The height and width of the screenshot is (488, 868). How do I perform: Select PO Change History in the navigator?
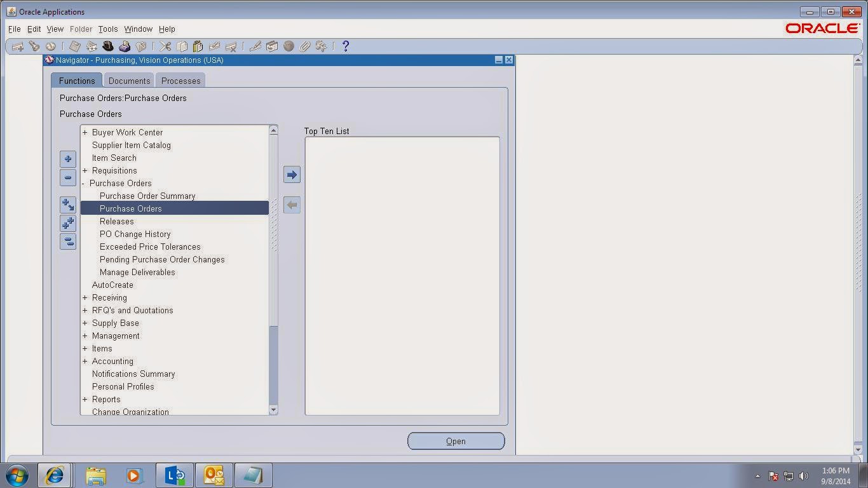[135, 234]
